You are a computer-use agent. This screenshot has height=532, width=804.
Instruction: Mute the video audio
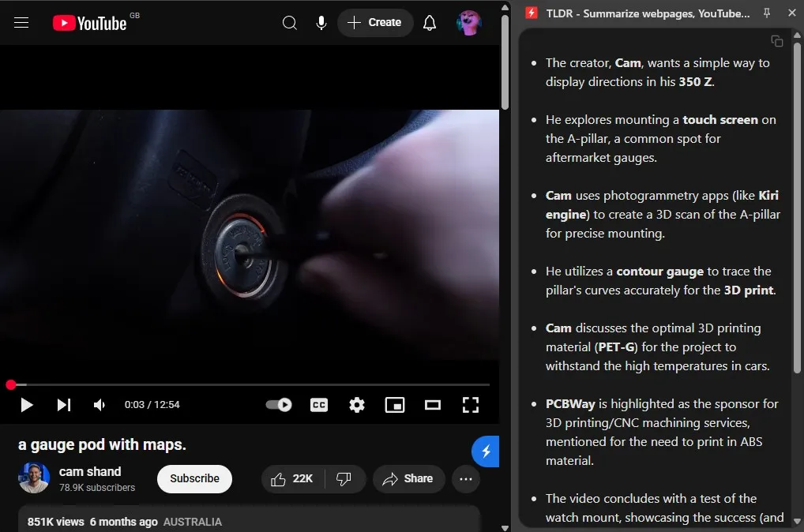click(x=99, y=404)
